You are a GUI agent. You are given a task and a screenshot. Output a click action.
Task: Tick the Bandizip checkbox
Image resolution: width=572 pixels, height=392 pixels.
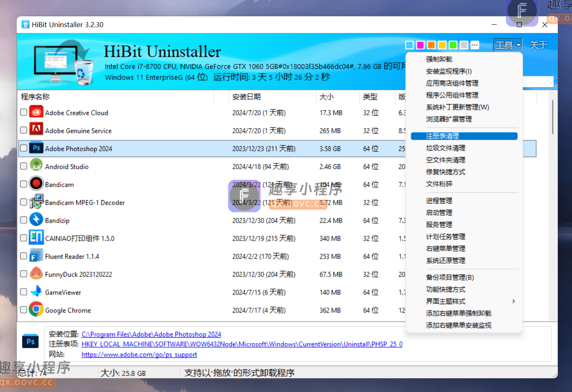coord(23,220)
